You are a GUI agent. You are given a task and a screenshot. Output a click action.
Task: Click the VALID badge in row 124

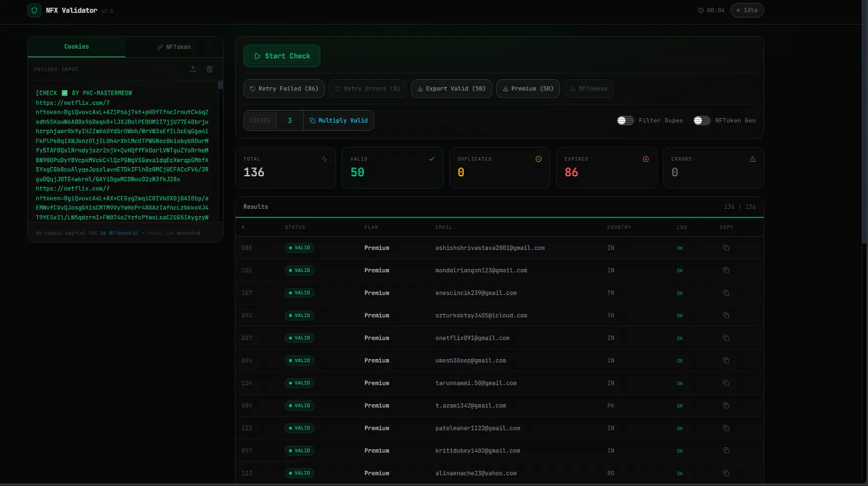click(299, 383)
